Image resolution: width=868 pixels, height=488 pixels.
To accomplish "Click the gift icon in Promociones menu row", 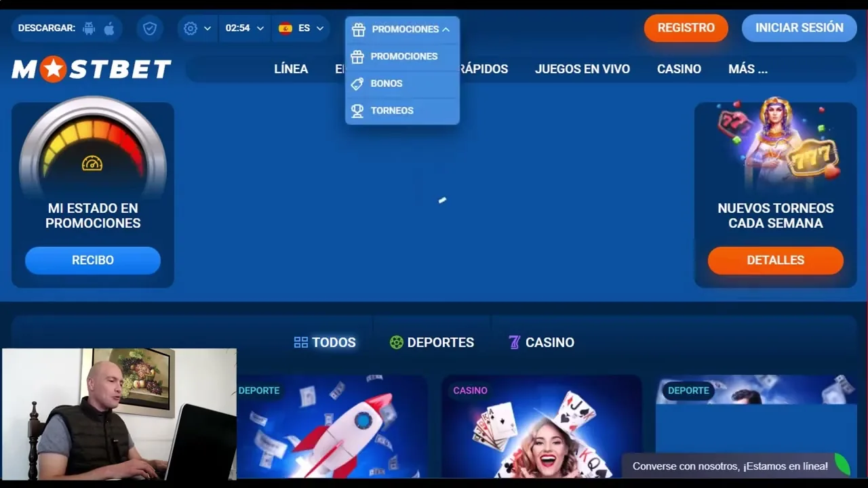I will pyautogui.click(x=357, y=56).
